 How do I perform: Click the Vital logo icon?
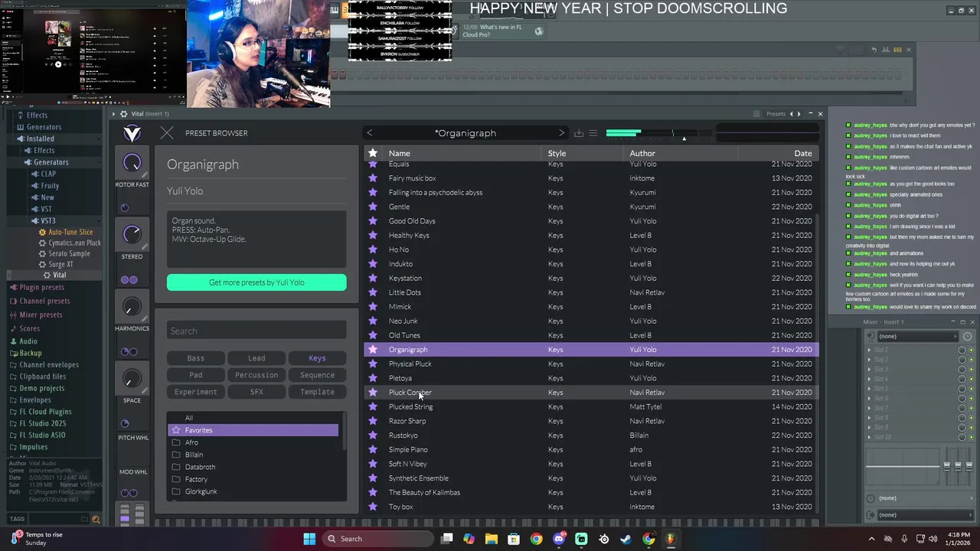(x=132, y=133)
